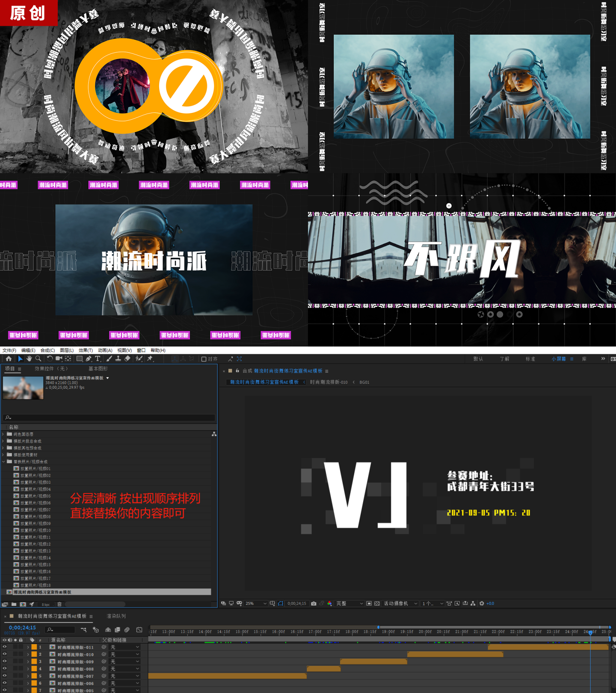Switch to the 默认 workspace
The image size is (616, 693).
pos(478,359)
